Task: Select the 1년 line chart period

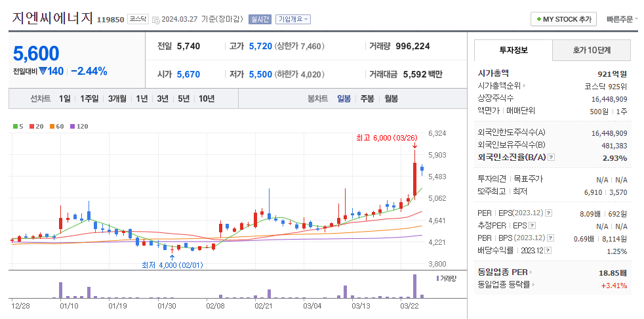Action: (x=142, y=98)
